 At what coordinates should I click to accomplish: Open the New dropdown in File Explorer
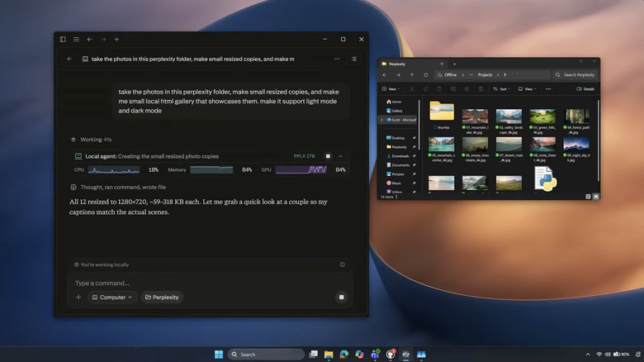pos(391,89)
